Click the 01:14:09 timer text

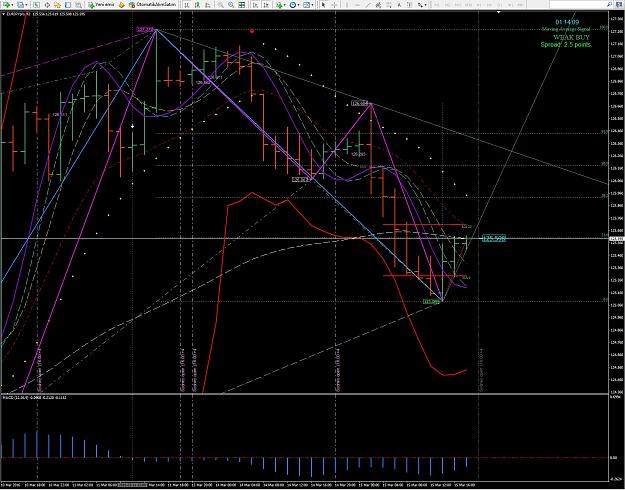(x=567, y=22)
